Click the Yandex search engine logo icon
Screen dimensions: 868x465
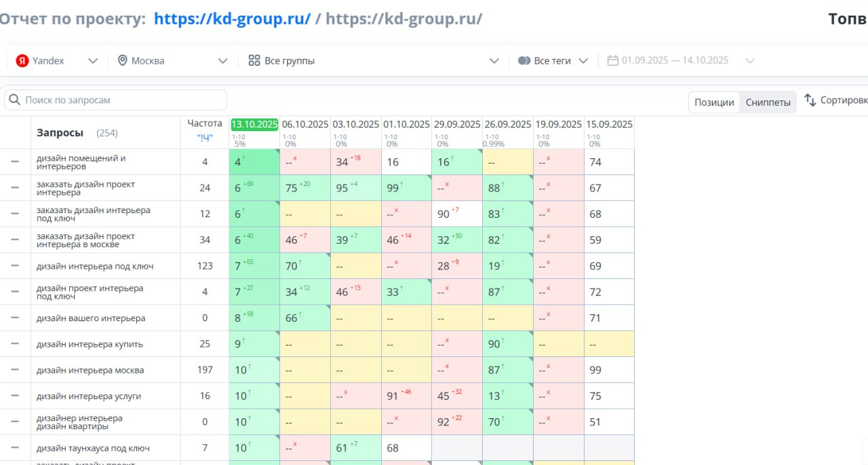tap(22, 61)
